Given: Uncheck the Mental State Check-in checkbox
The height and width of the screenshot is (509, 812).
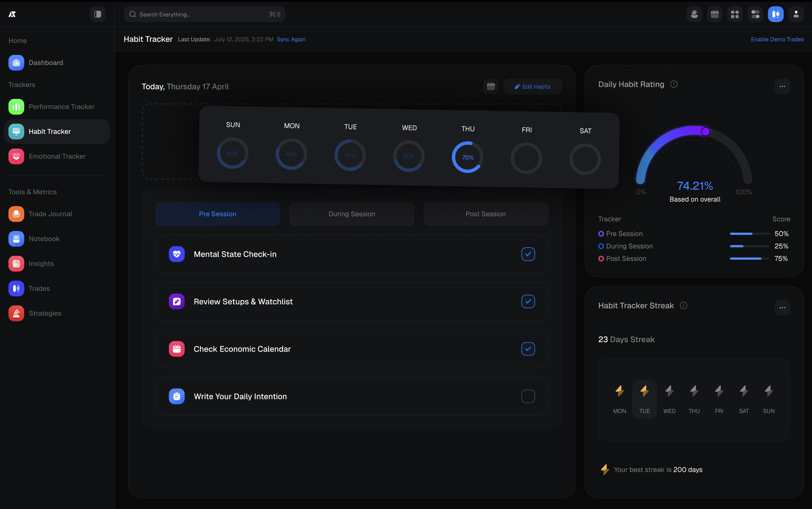Looking at the screenshot, I should click(528, 254).
